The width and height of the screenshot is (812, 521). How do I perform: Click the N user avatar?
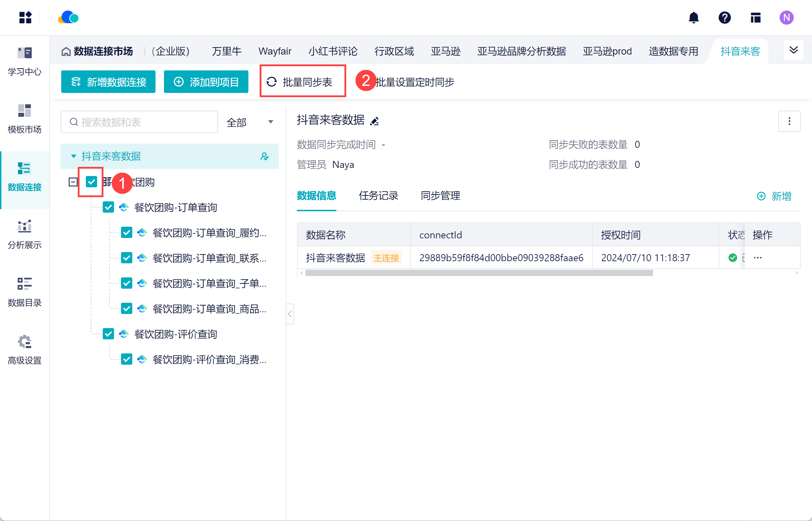[786, 18]
